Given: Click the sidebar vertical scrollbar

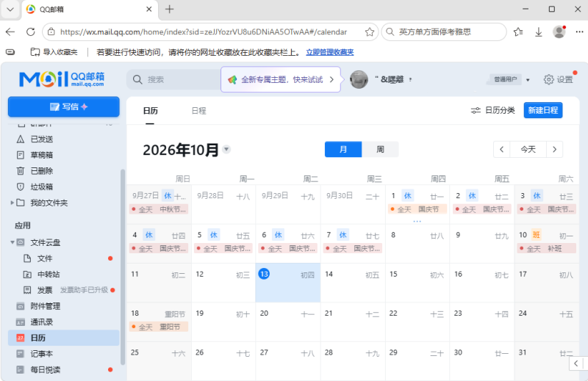Looking at the screenshot, I should pos(122,266).
